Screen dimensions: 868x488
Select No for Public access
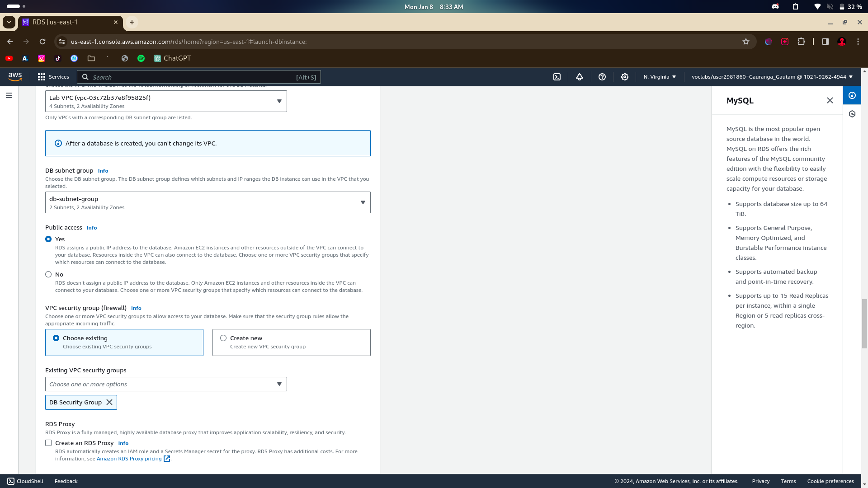click(x=48, y=274)
